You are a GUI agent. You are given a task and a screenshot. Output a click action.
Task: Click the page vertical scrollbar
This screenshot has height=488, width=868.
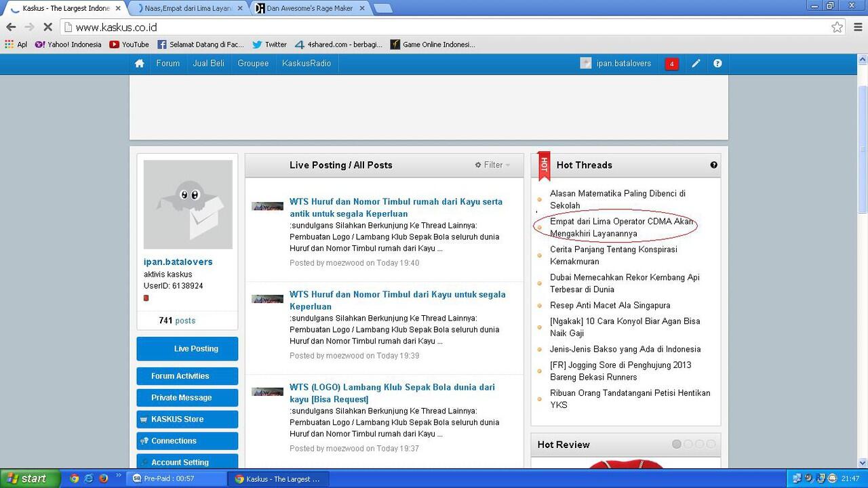(x=863, y=150)
